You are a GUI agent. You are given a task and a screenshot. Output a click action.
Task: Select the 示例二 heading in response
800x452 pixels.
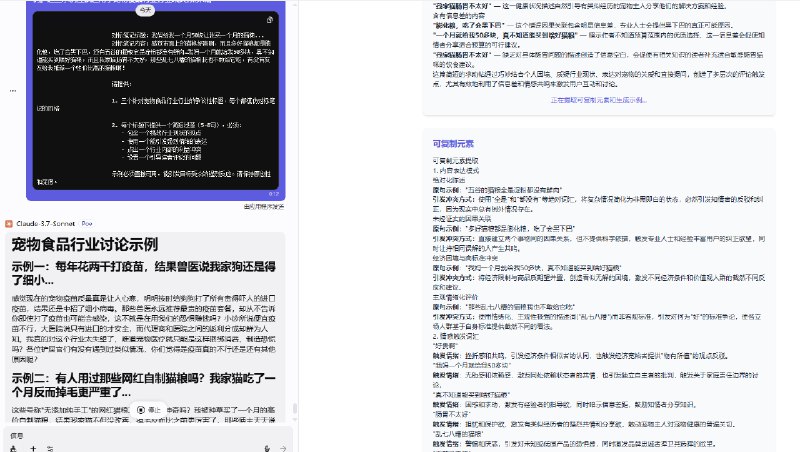pyautogui.click(x=143, y=385)
